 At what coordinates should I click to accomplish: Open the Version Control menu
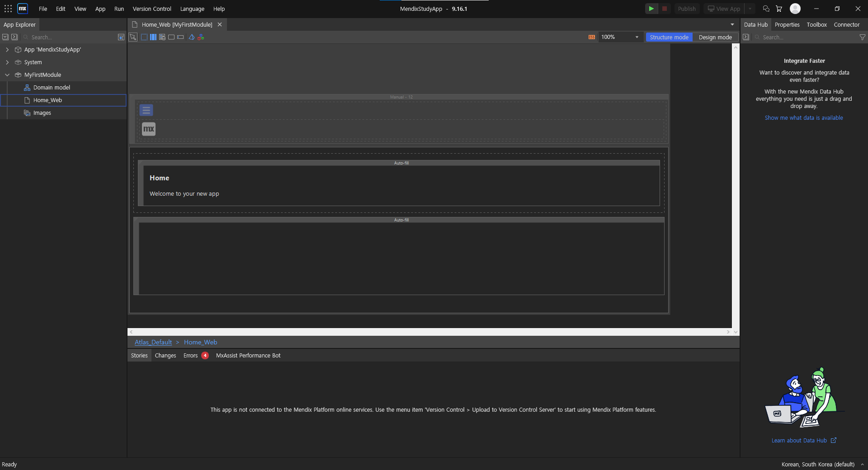[x=152, y=9]
